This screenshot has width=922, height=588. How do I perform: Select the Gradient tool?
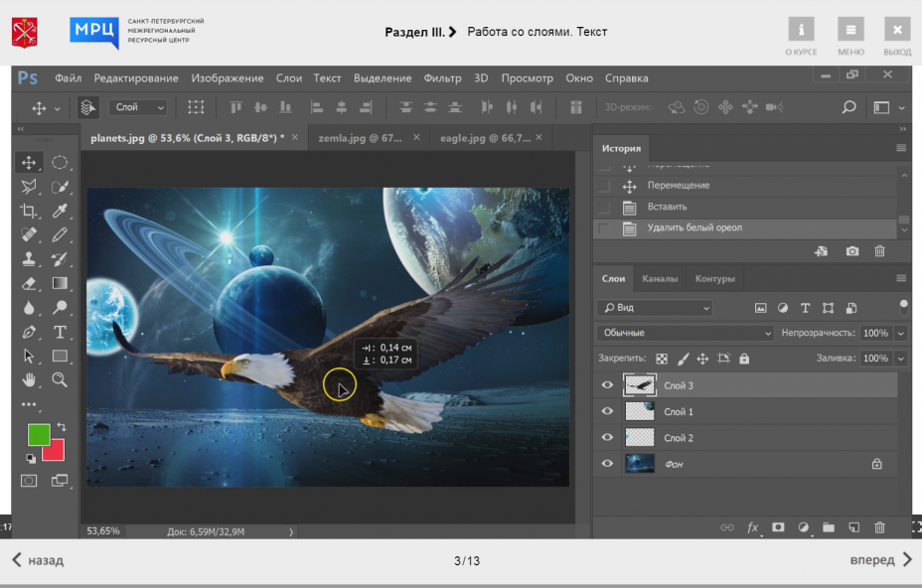pyautogui.click(x=60, y=283)
